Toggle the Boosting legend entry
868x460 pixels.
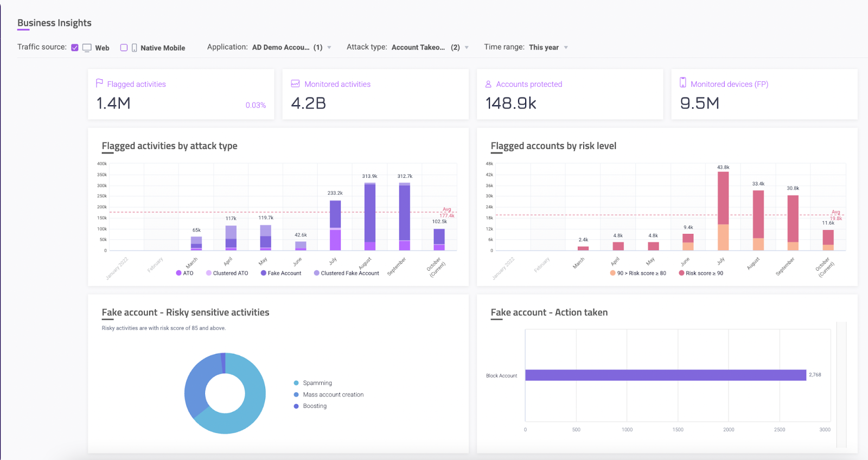tap(310, 406)
